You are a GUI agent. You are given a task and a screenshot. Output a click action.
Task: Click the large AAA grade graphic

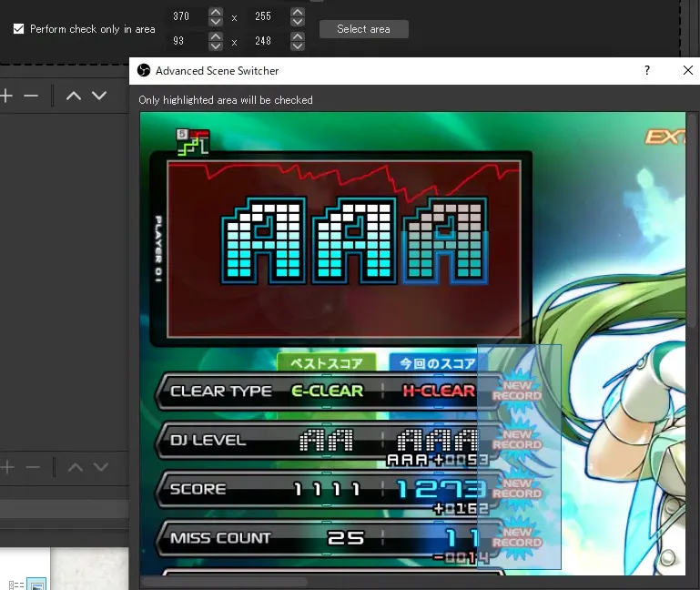click(x=355, y=240)
